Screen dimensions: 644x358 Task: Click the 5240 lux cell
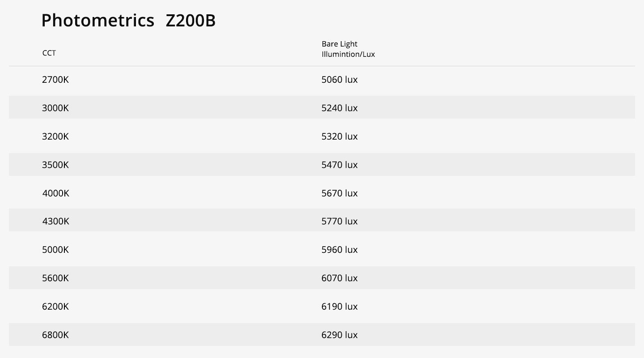point(339,108)
